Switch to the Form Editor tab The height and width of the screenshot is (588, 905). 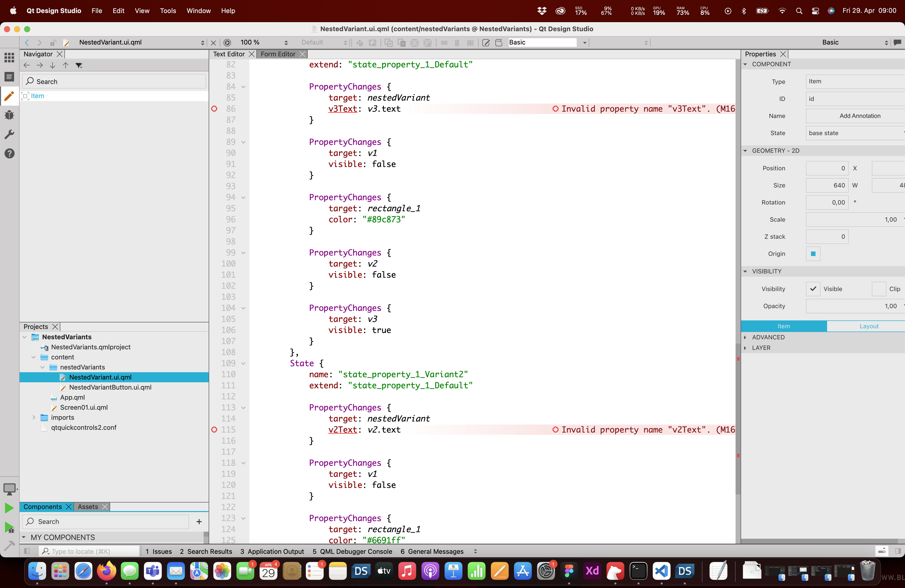coord(278,54)
